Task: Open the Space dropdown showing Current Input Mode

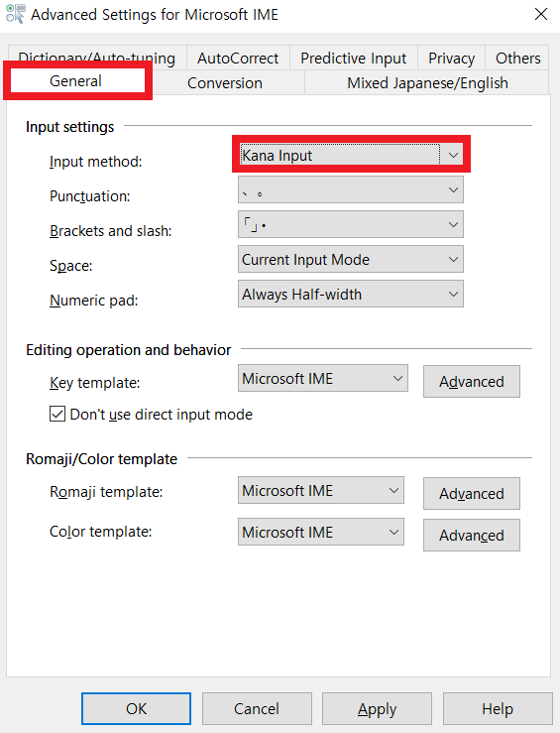Action: pyautogui.click(x=351, y=259)
